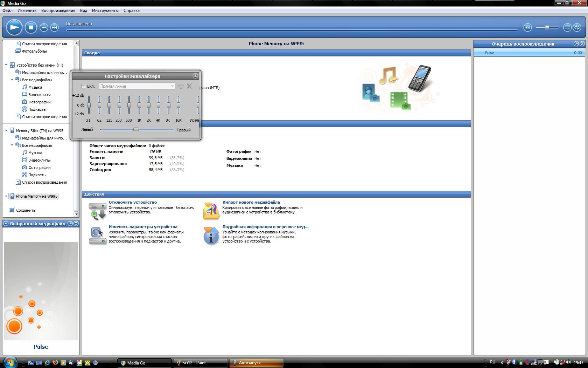The width and height of the screenshot is (588, 368).
Task: Pop out the Очередь воспроизведения panel
Action: coord(576,44)
